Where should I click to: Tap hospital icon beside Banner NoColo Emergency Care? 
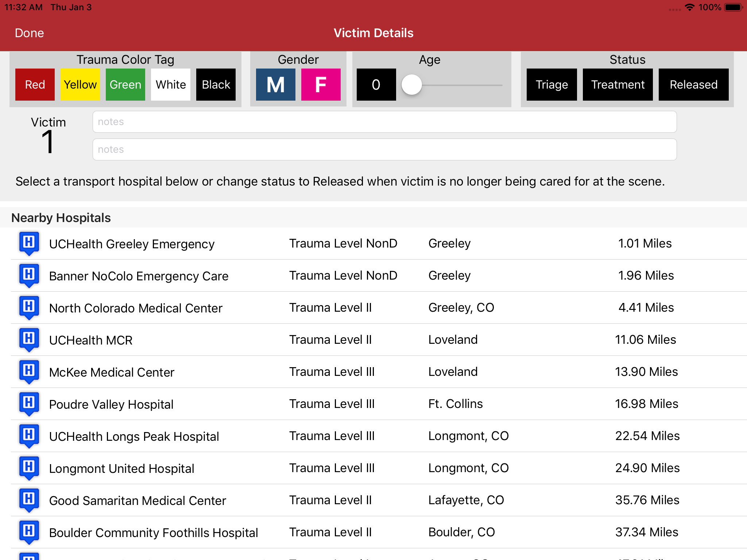coord(29,275)
